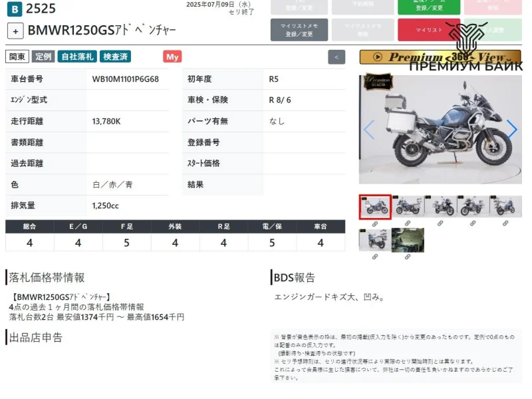This screenshot has width=532, height=399.
Task: Click link icon under the underside photo thumbnail
Action: coord(408,257)
